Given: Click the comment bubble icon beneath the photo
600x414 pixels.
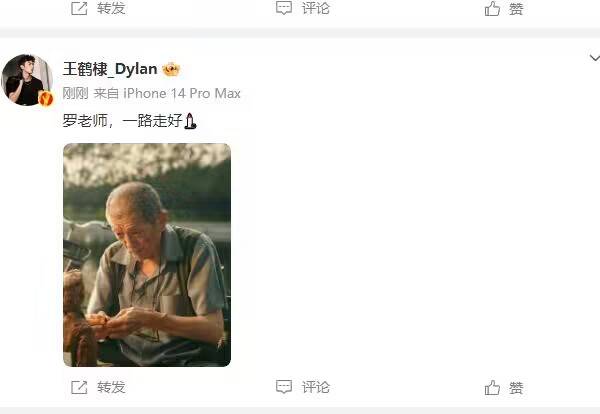Looking at the screenshot, I should tap(284, 387).
